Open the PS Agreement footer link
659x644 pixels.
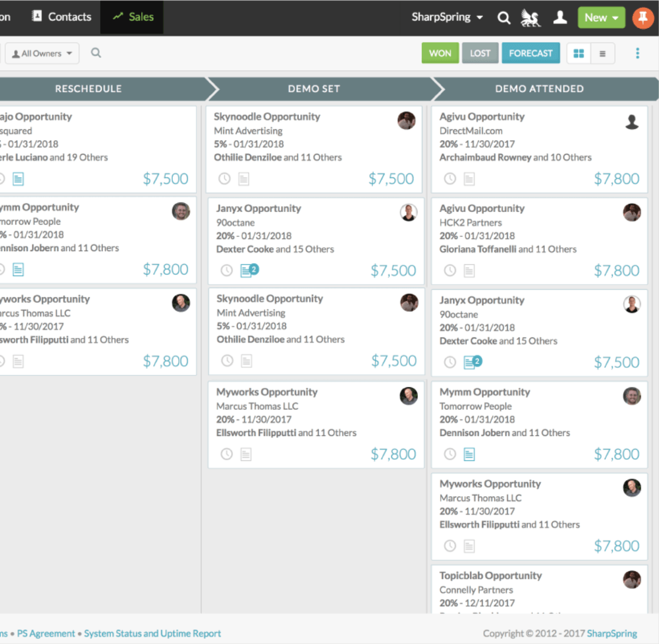click(46, 633)
